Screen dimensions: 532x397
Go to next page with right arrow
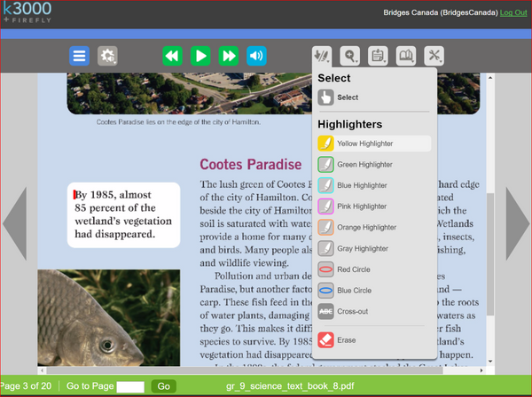pyautogui.click(x=517, y=224)
